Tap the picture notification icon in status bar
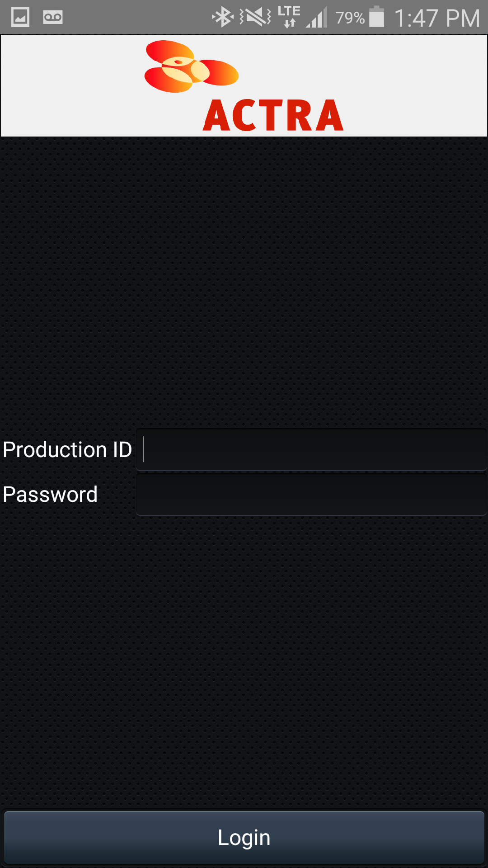Image resolution: width=488 pixels, height=868 pixels. (20, 18)
